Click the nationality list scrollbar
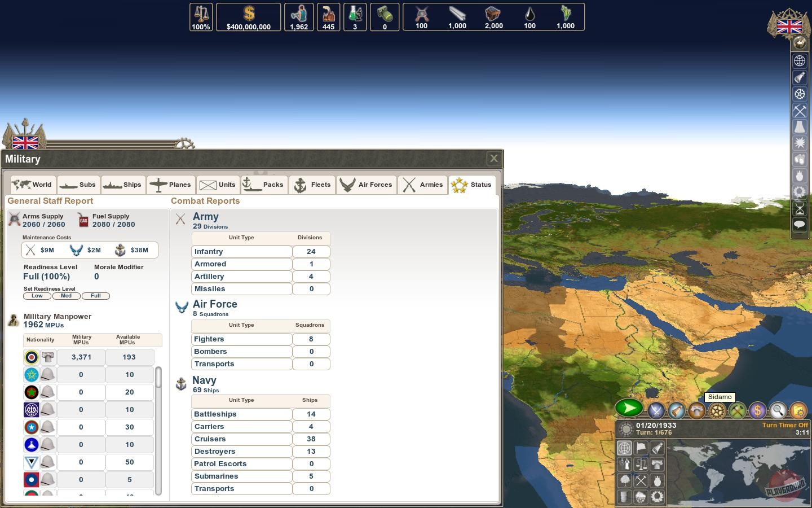Image resolution: width=812 pixels, height=508 pixels. (x=158, y=378)
